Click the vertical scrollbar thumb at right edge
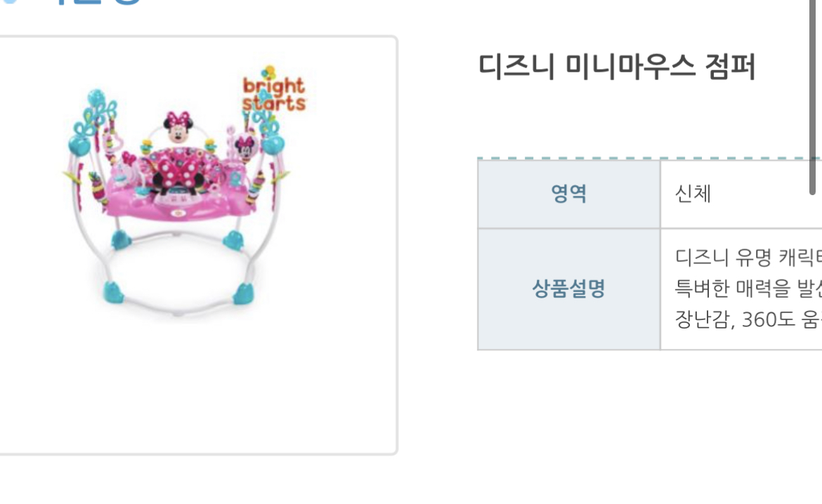 click(813, 97)
